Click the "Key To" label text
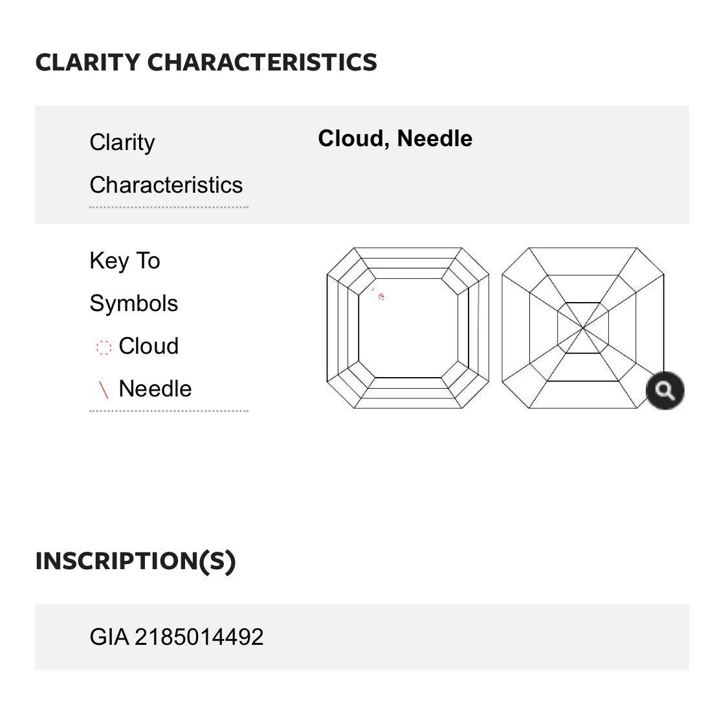 [125, 261]
